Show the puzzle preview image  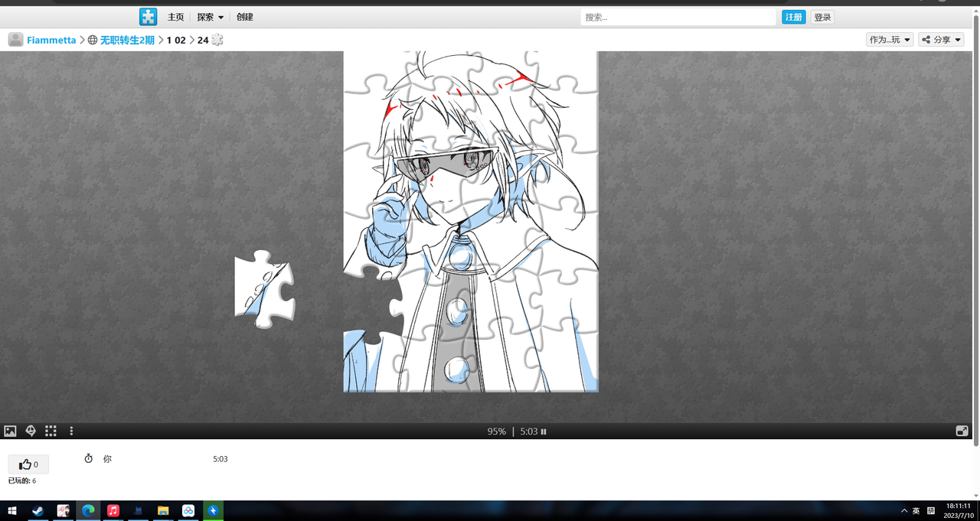coord(10,431)
